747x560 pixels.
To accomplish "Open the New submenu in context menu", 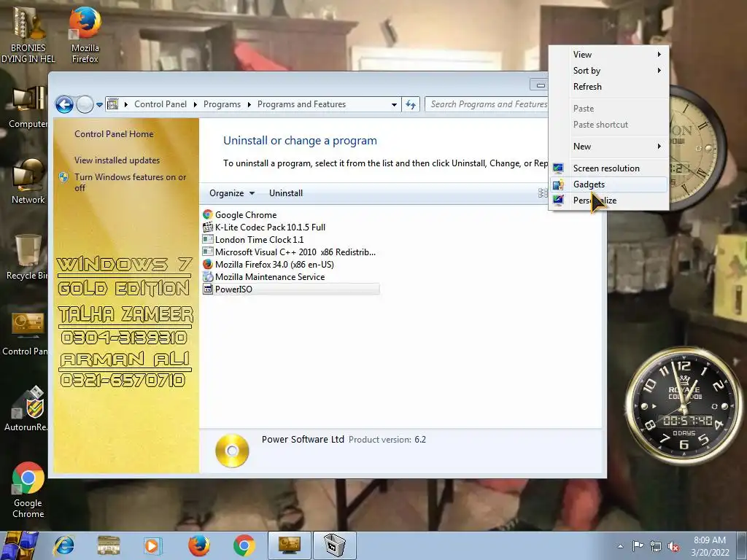I will 609,146.
